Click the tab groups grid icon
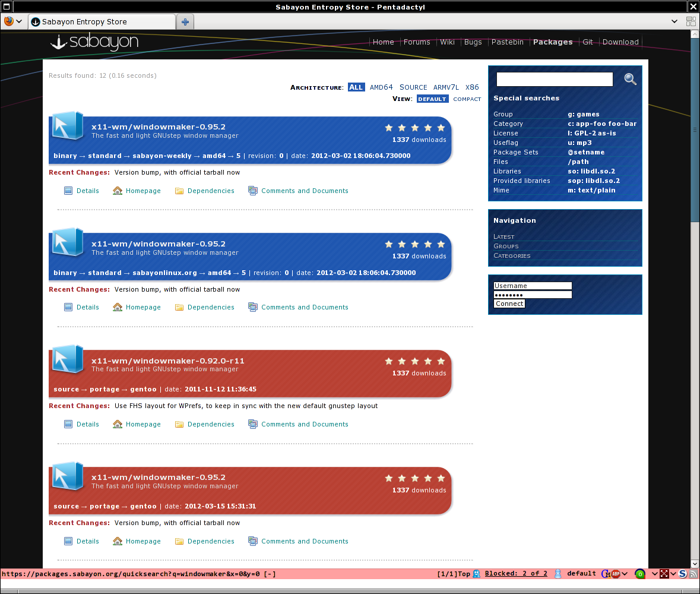Image resolution: width=700 pixels, height=594 pixels. coord(691,21)
